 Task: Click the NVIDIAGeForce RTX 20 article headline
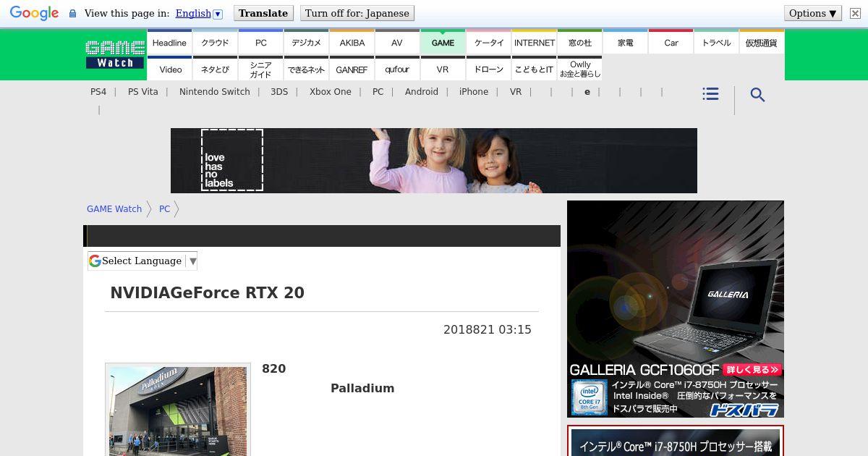click(x=207, y=293)
